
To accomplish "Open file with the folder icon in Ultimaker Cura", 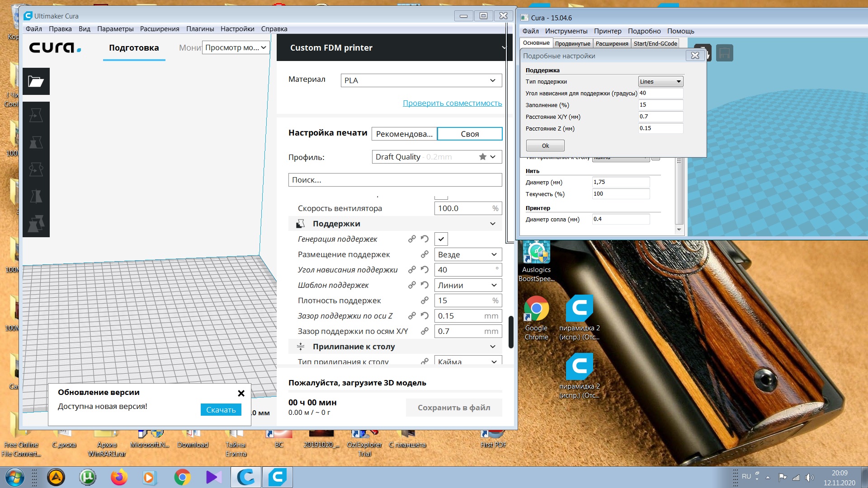I will coord(36,81).
